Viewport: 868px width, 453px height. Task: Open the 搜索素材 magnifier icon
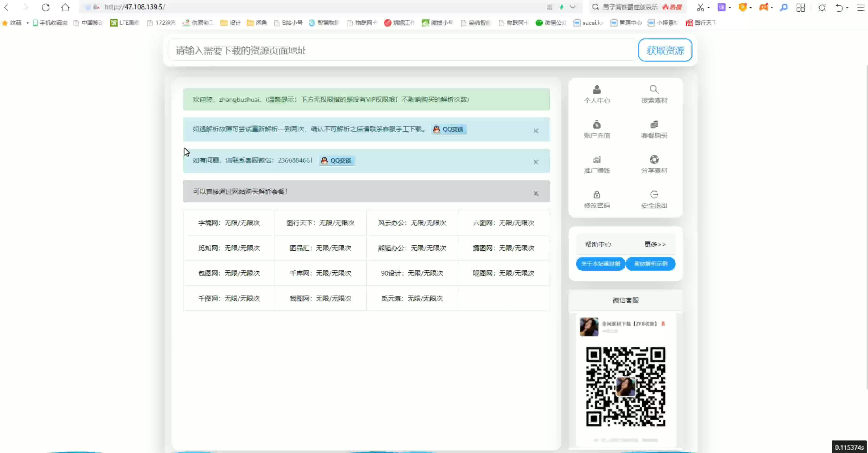tap(654, 89)
